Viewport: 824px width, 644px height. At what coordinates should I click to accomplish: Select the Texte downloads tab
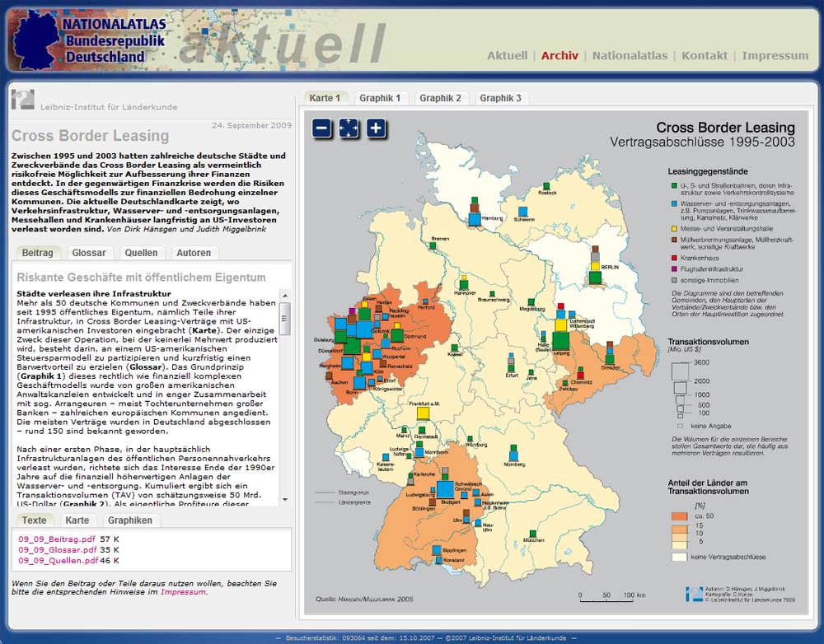pos(34,520)
